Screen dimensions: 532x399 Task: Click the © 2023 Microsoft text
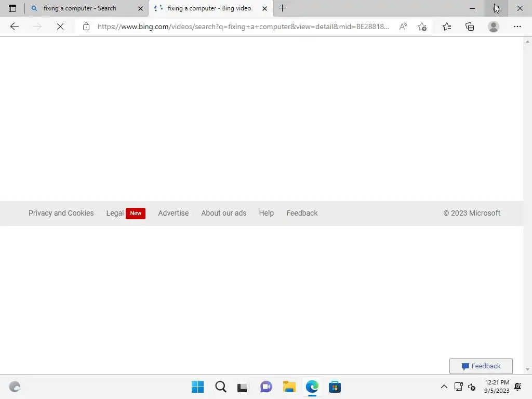[472, 213]
